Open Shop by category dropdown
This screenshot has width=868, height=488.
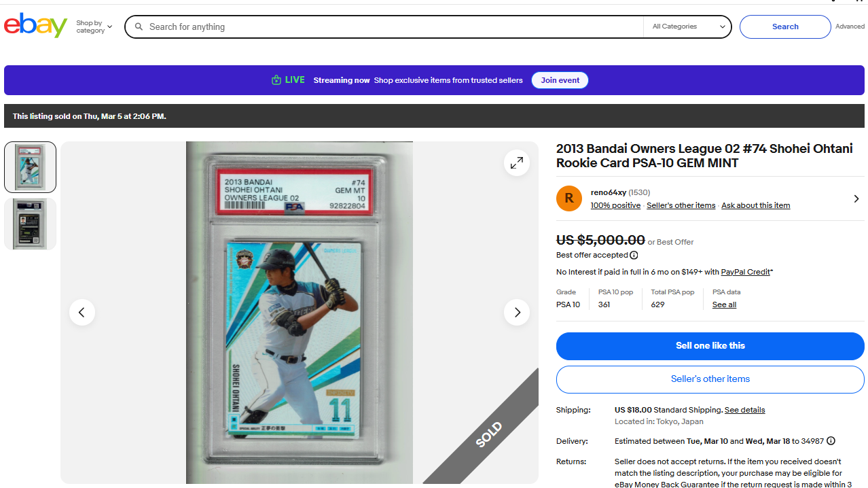[94, 27]
